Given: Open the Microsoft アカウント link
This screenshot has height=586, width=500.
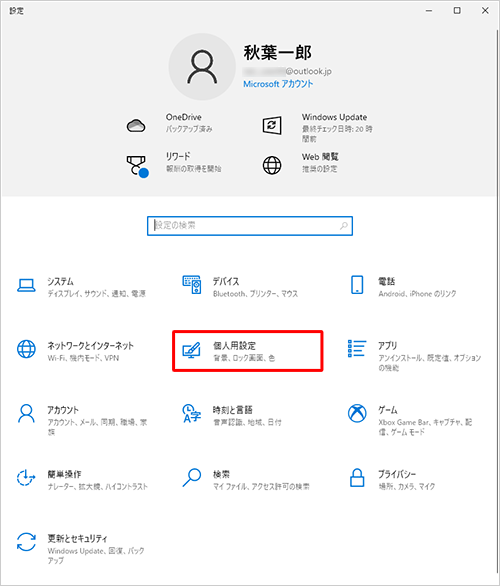Looking at the screenshot, I should tap(278, 84).
